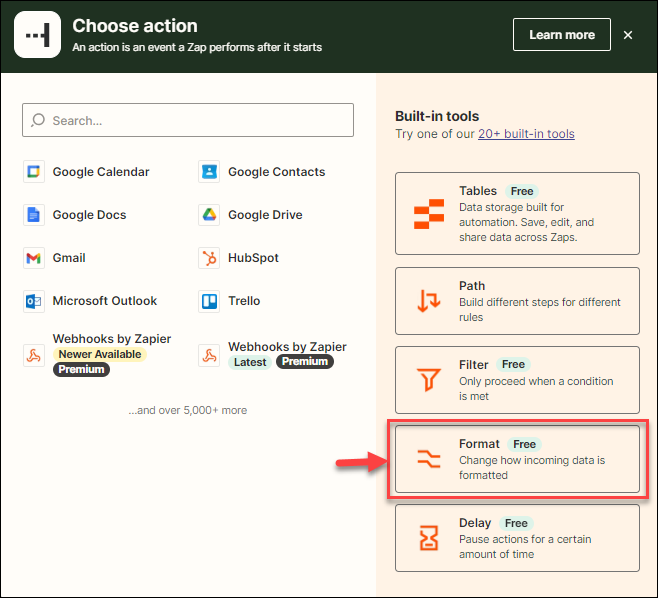Close the Choose action dialog
Image resolution: width=658 pixels, height=598 pixels.
[628, 35]
